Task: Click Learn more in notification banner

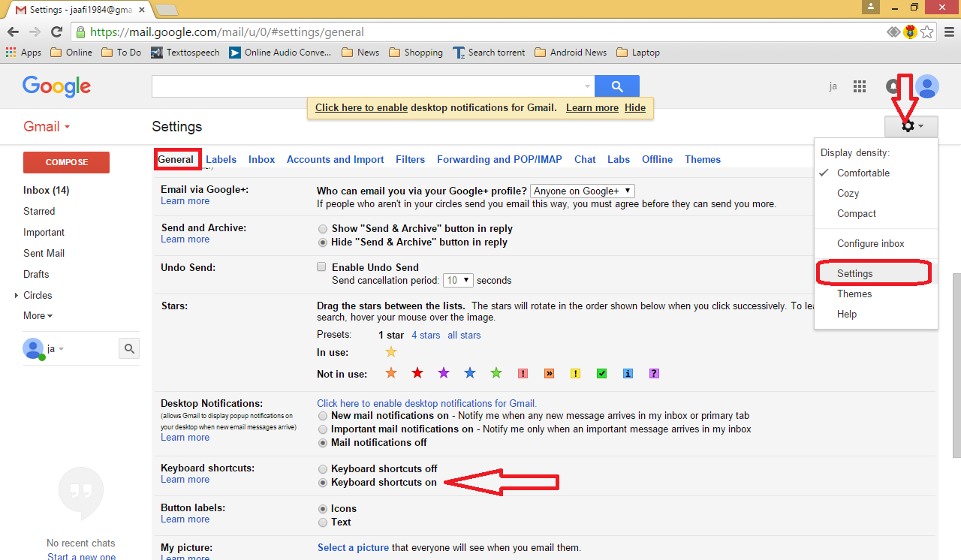Action: click(x=592, y=108)
